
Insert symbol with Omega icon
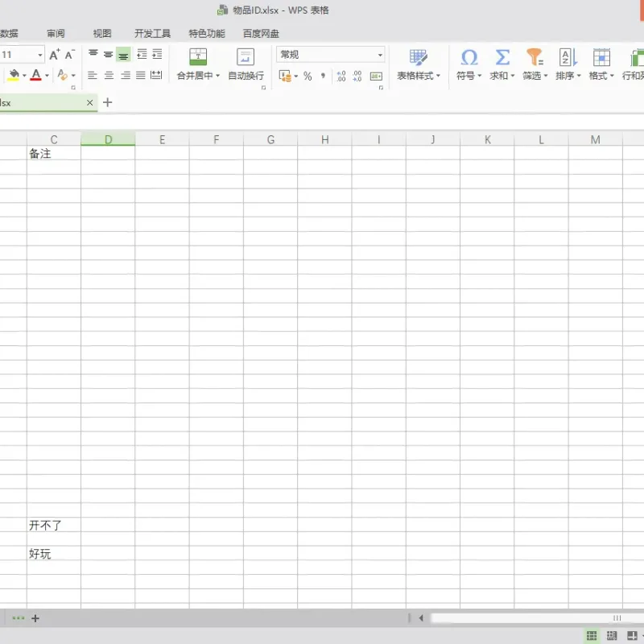click(469, 57)
